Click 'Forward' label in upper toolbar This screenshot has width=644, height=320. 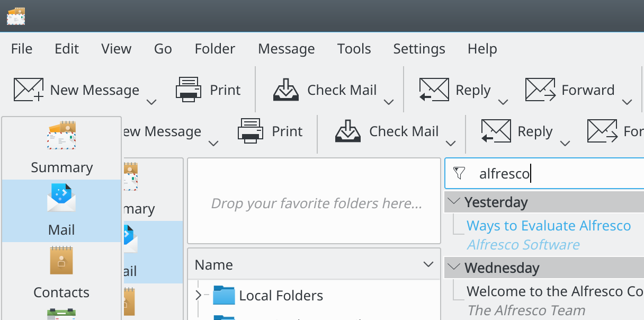tap(588, 90)
